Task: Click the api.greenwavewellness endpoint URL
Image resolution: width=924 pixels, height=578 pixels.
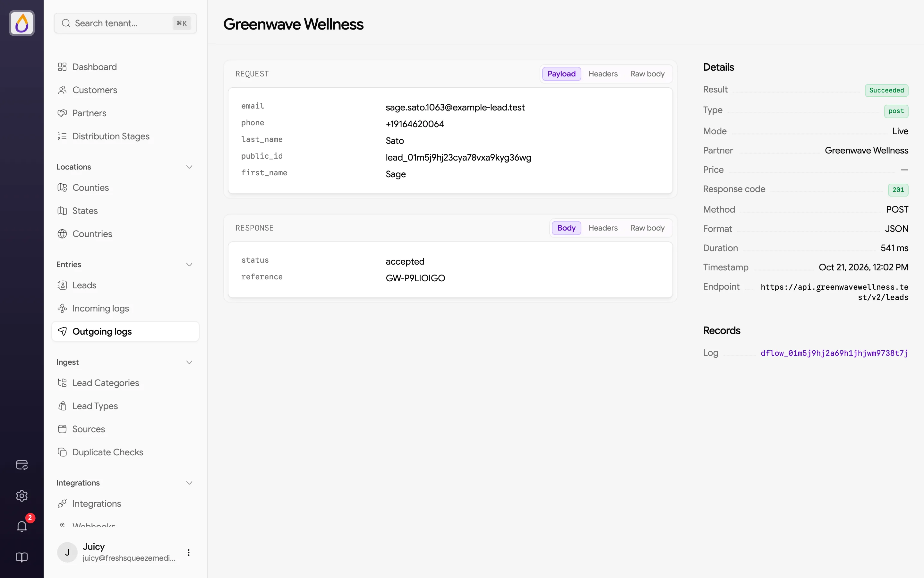Action: pyautogui.click(x=834, y=292)
